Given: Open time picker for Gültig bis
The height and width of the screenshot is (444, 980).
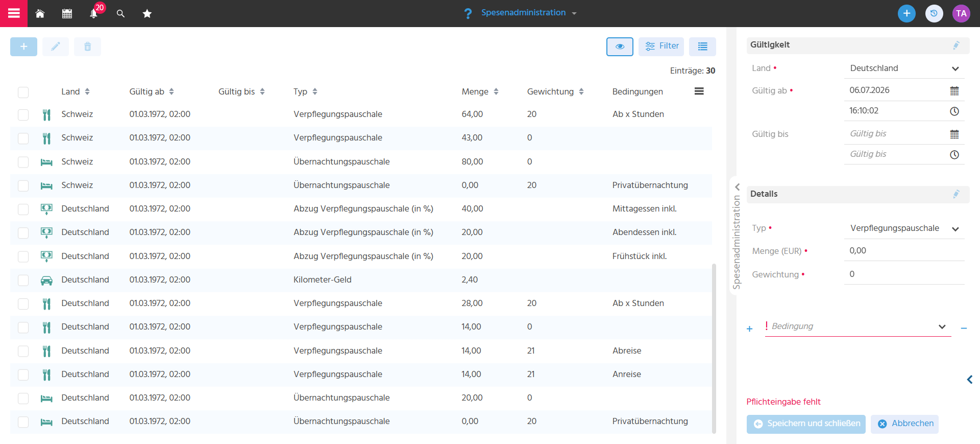Looking at the screenshot, I should (x=954, y=154).
